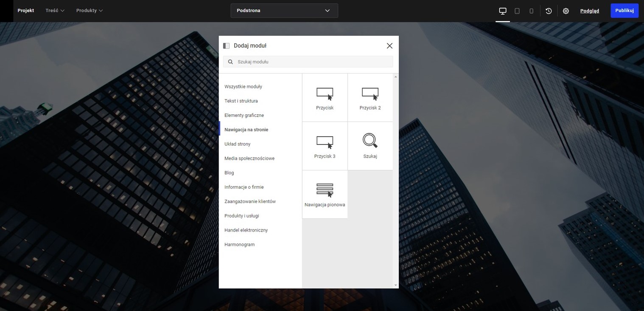The height and width of the screenshot is (311, 644).
Task: Open the Projekt menu
Action: pos(26,11)
